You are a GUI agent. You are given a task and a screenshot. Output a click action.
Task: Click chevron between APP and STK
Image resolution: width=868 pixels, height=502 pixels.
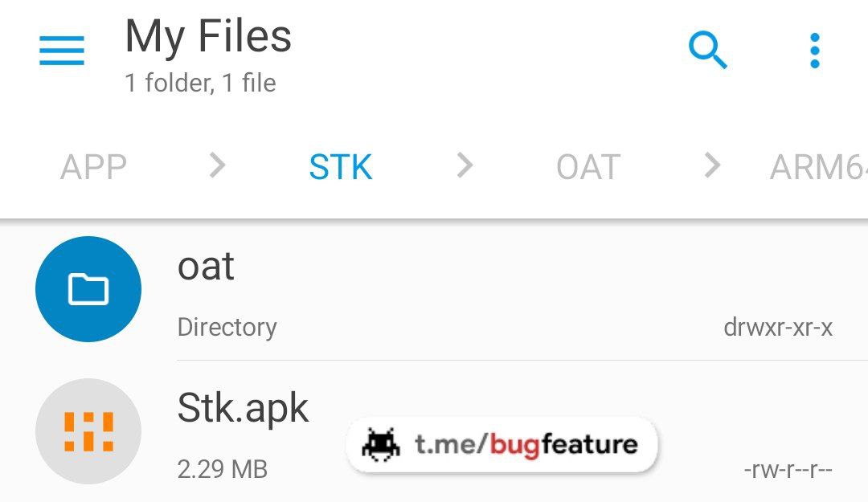(217, 165)
